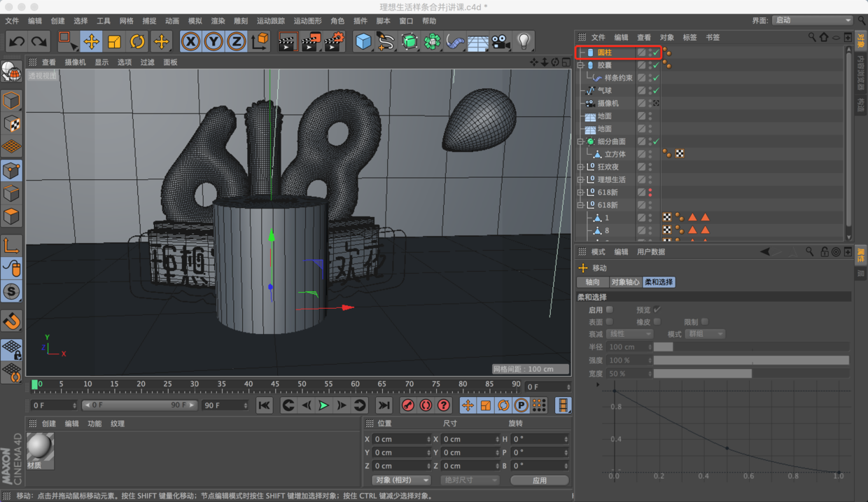Open the 标签 menu in object manager
This screenshot has height=502, width=868.
690,37
